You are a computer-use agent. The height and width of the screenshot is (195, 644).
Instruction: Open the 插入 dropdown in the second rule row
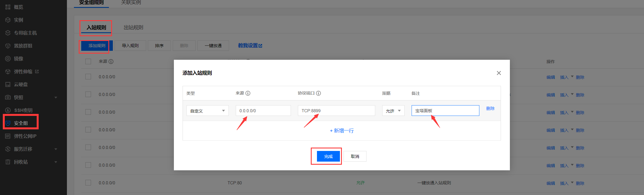pos(567,95)
